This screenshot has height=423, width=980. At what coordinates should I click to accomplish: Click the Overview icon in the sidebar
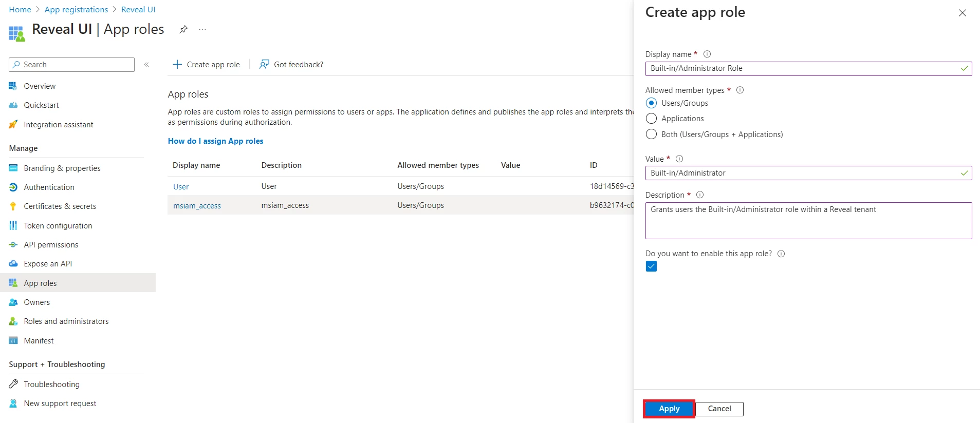click(x=13, y=86)
